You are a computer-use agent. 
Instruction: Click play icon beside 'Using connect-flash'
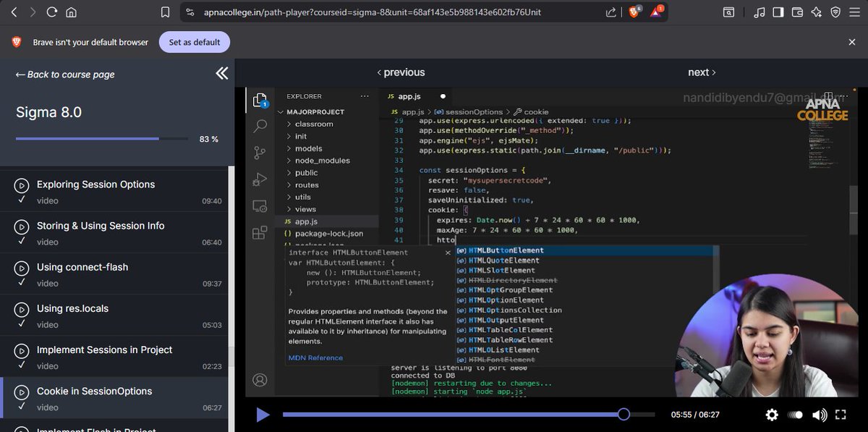[22, 268]
